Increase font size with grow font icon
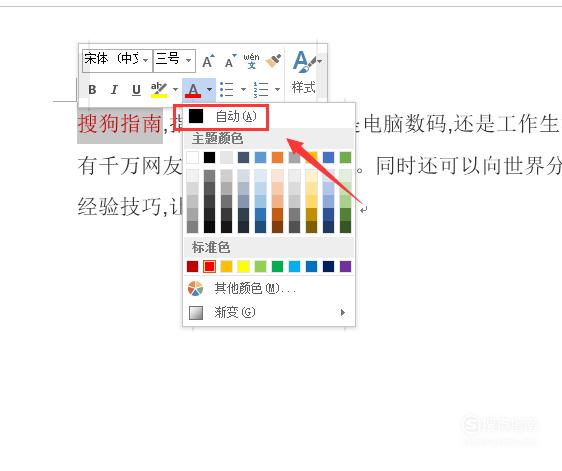 point(208,61)
